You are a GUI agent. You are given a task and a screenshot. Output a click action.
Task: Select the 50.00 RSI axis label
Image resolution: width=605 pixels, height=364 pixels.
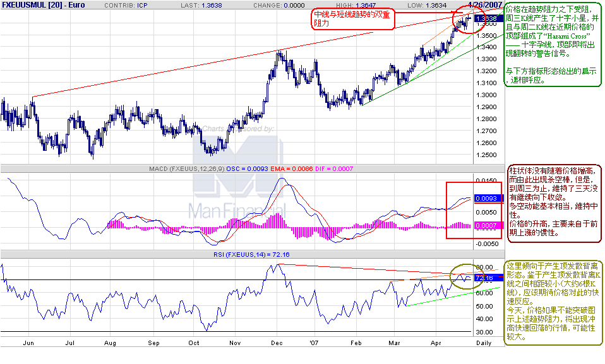(484, 306)
